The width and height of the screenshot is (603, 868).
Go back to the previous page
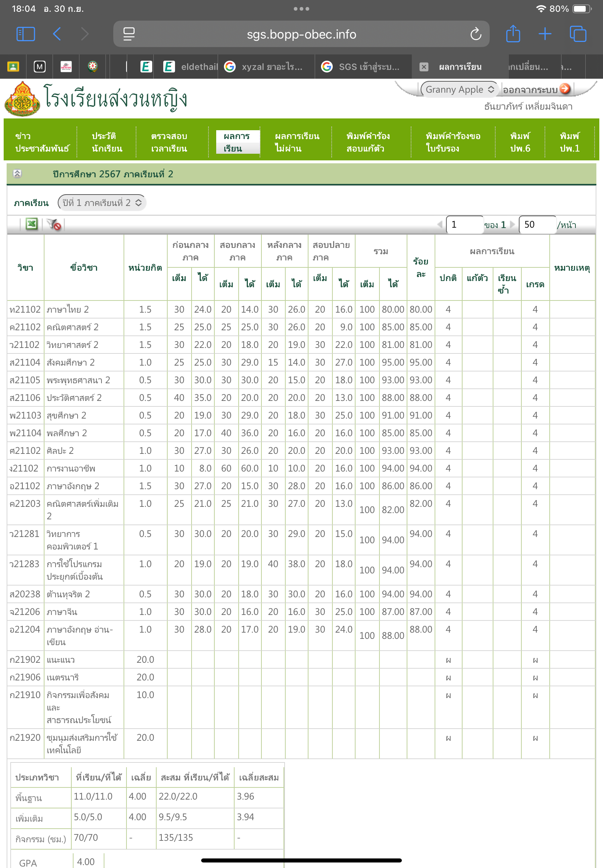point(57,34)
